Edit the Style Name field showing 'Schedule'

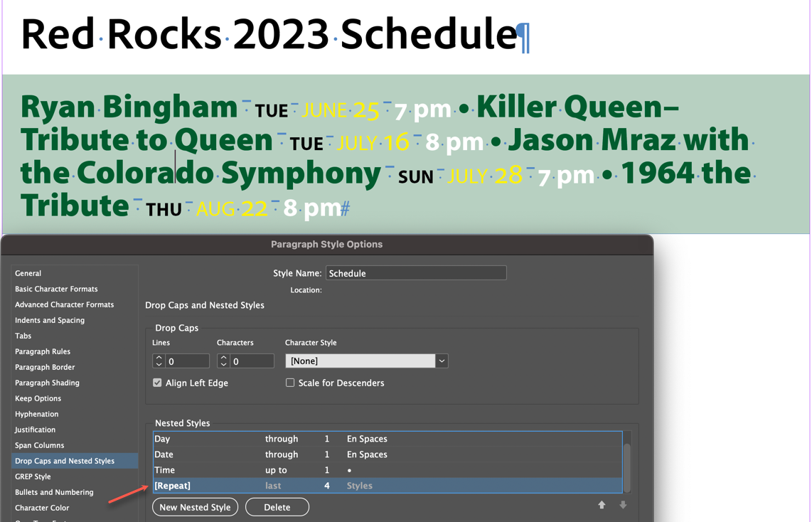point(416,272)
